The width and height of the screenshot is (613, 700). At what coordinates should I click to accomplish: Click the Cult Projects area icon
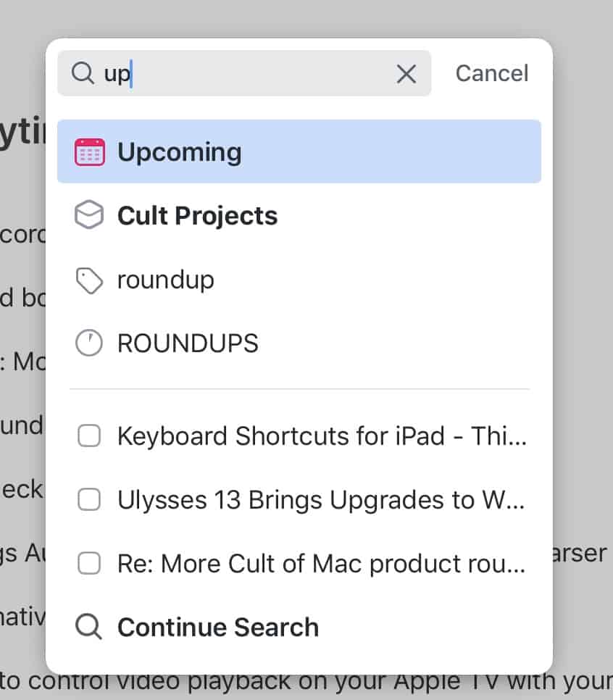click(88, 215)
